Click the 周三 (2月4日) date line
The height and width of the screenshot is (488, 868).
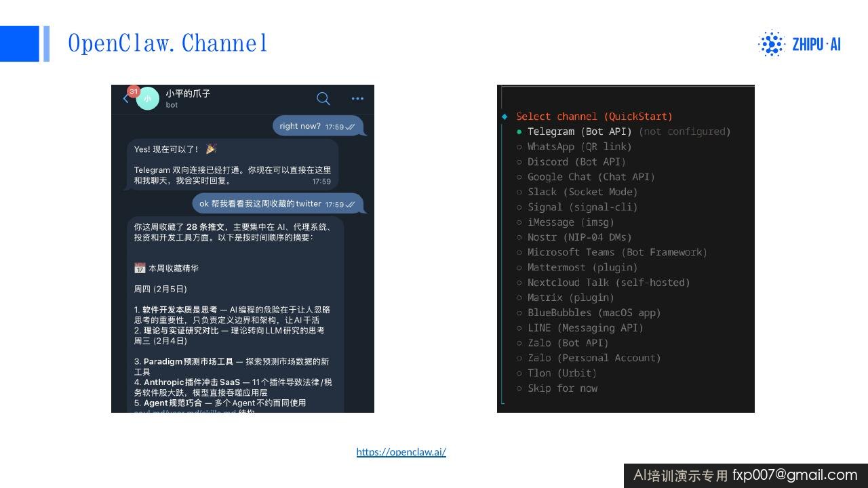click(160, 341)
